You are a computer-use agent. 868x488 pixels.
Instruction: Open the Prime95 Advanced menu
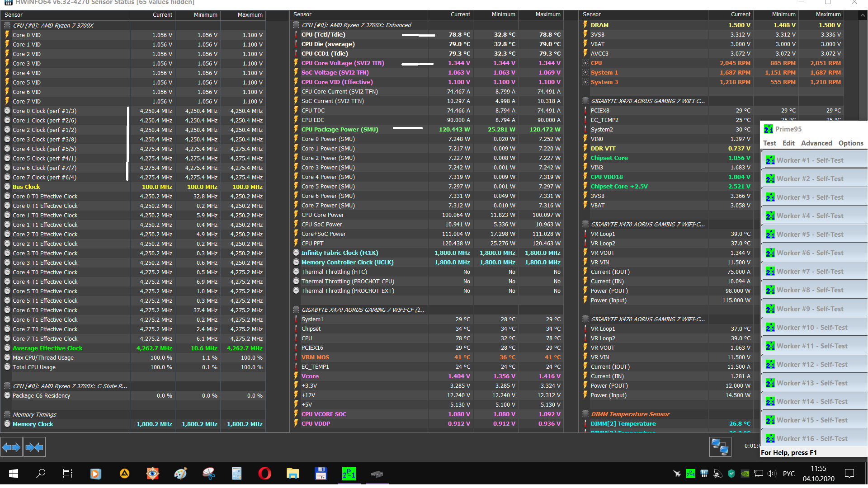click(x=816, y=143)
